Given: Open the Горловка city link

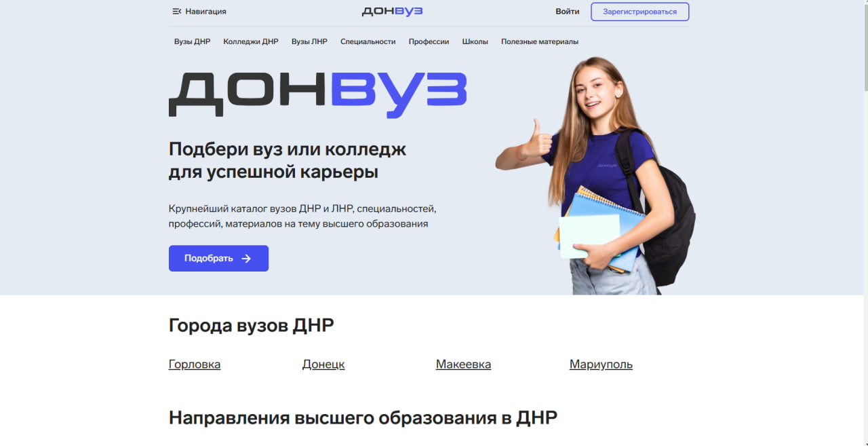Looking at the screenshot, I should pyautogui.click(x=195, y=365).
